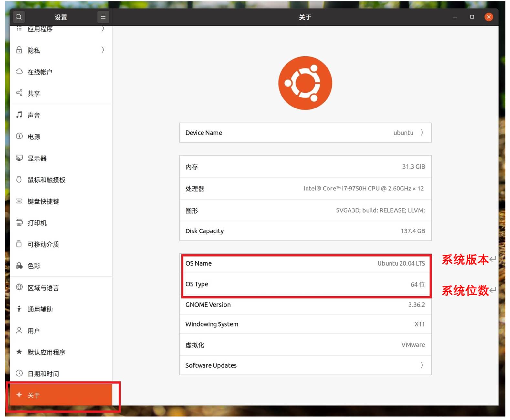The image size is (510, 420).
Task: Click the Date & Time clock icon
Action: pos(19,373)
